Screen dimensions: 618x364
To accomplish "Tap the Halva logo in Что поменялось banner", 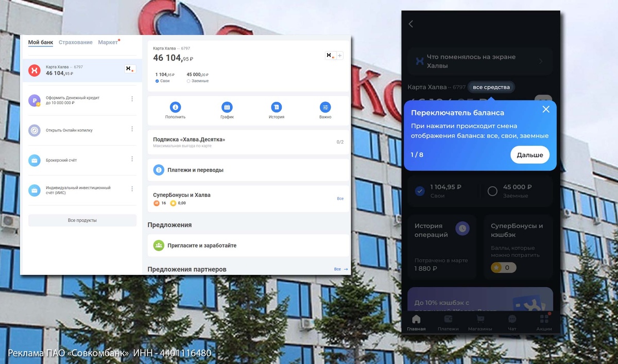I will (x=420, y=61).
